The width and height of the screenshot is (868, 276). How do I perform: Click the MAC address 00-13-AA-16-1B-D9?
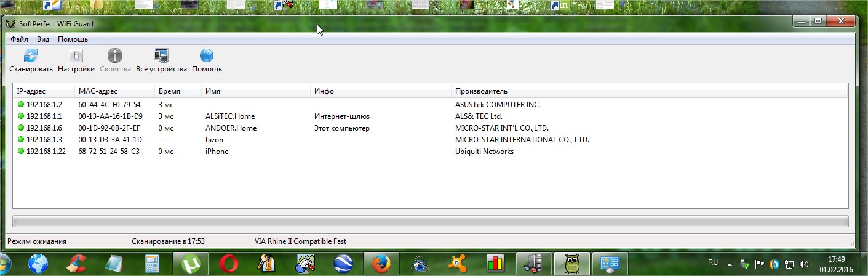pyautogui.click(x=110, y=116)
